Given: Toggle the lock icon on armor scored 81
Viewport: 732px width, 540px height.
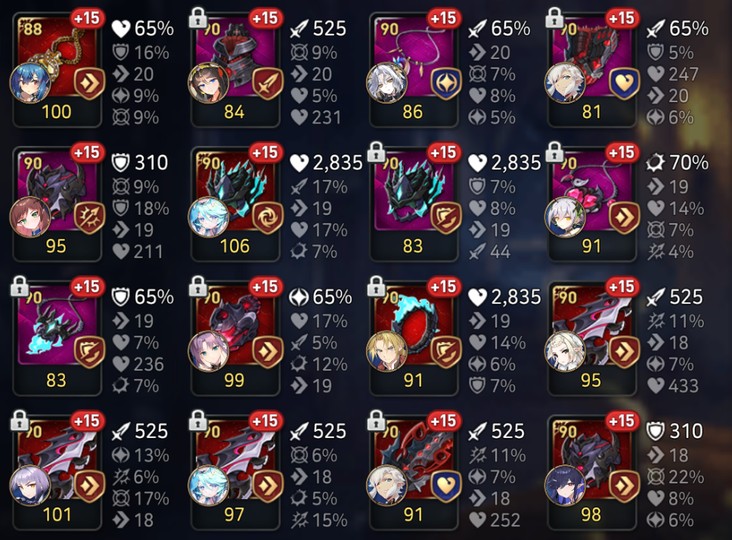Looking at the screenshot, I should coord(554,18).
